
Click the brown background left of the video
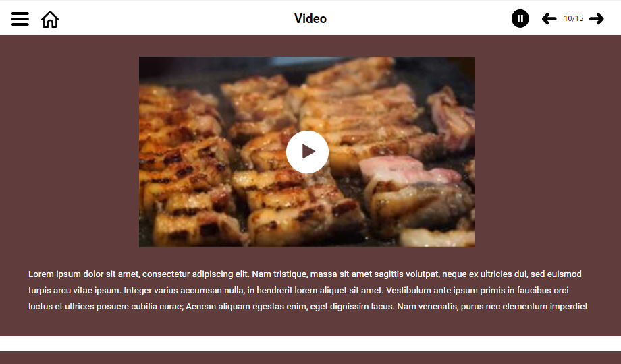[x=70, y=152]
